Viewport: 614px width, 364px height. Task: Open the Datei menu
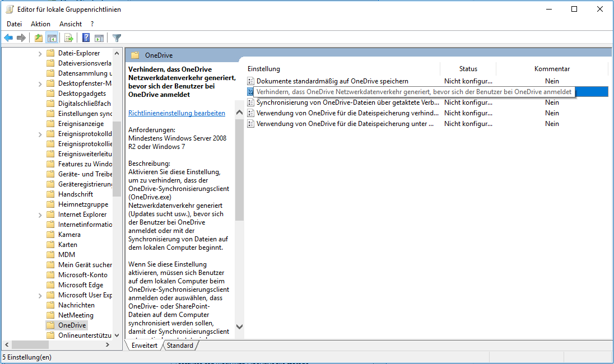tap(14, 24)
